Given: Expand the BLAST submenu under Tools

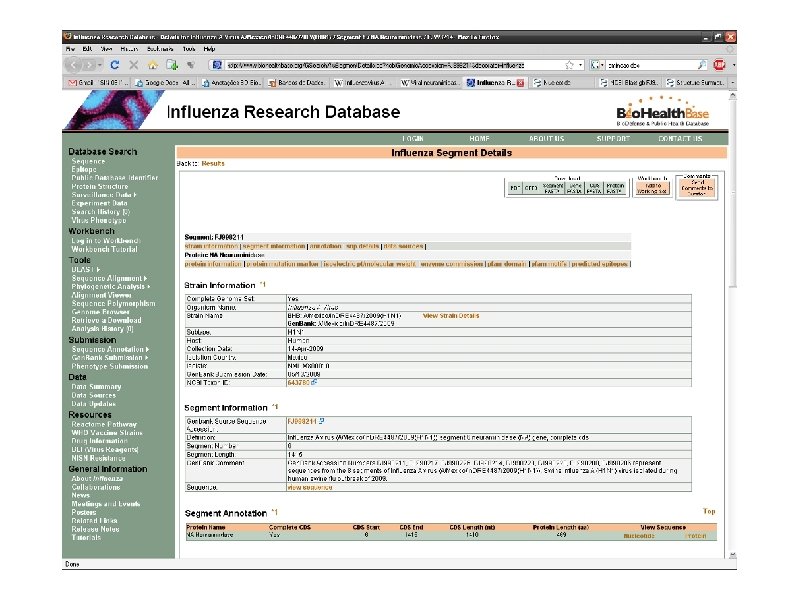Looking at the screenshot, I should [x=98, y=269].
